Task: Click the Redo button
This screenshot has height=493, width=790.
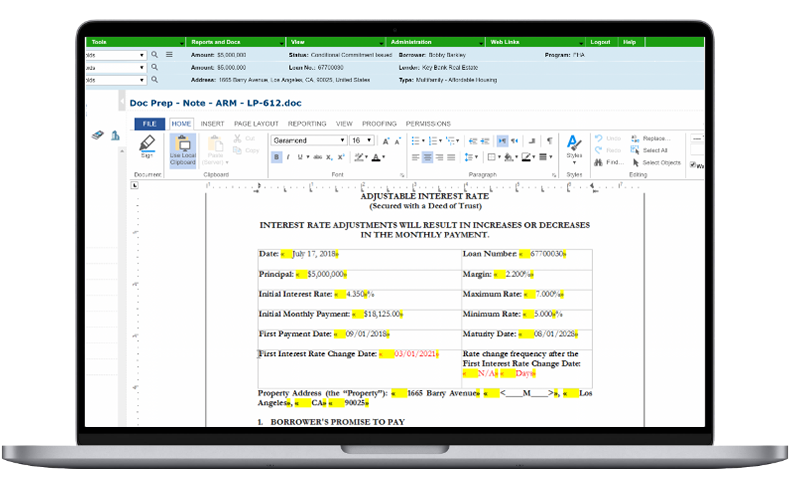Action: pos(608,150)
